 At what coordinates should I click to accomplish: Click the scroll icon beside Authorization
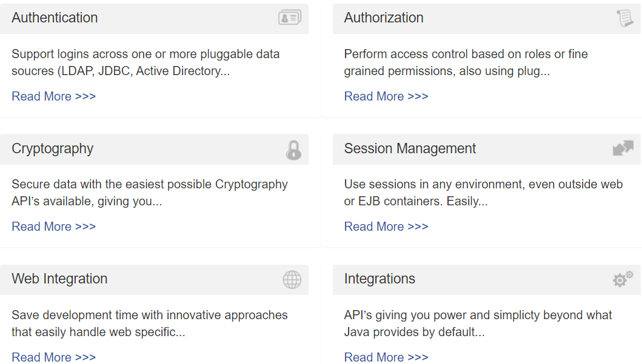click(x=624, y=18)
